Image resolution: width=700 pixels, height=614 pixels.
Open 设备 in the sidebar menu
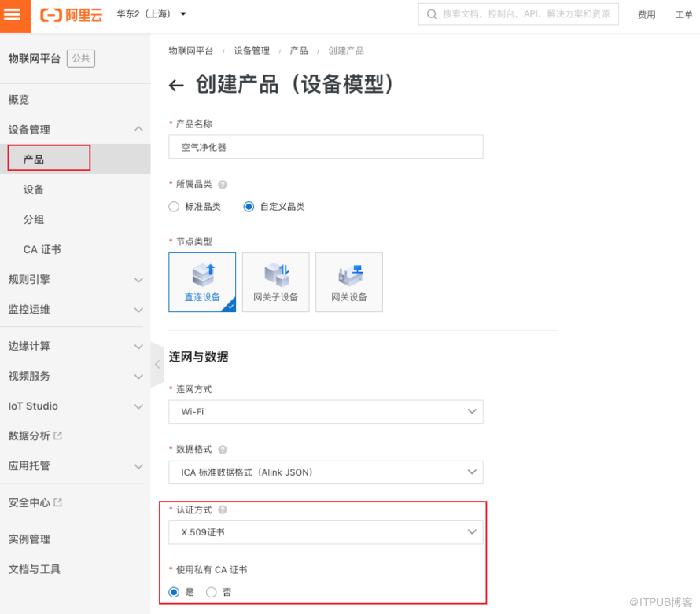click(x=34, y=189)
